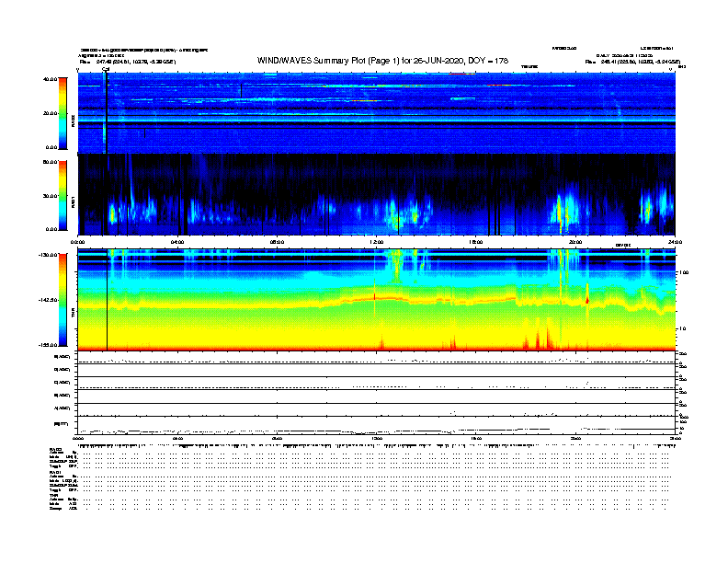Screen dimensions: 728x563
Task: Click 12:00 label under bottom strip chart
Action: coord(376,438)
